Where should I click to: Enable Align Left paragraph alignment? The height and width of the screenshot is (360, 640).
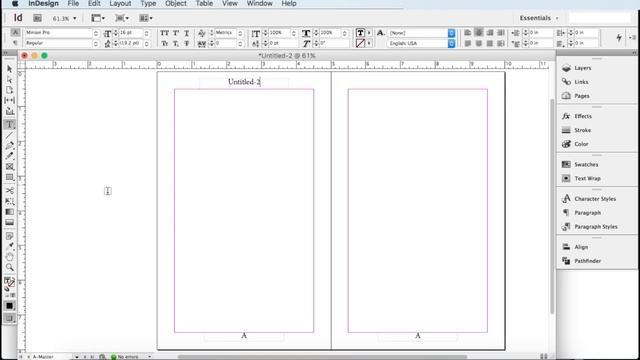(468, 33)
